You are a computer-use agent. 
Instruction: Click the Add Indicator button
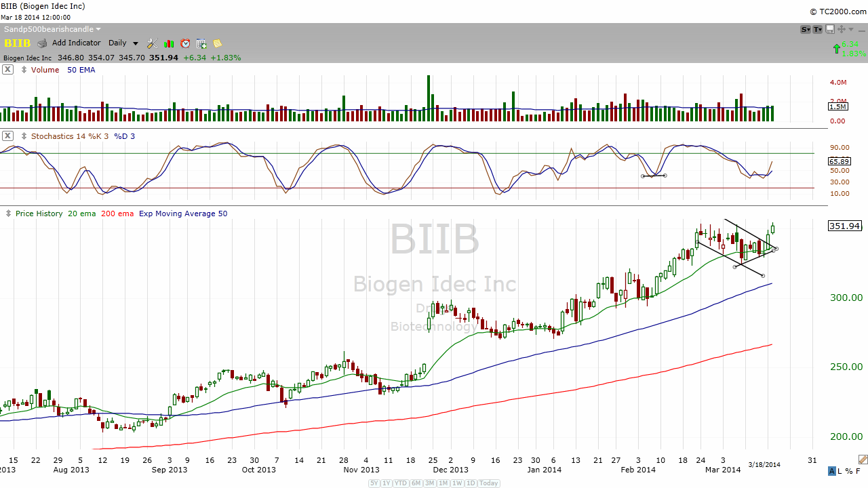click(x=76, y=43)
